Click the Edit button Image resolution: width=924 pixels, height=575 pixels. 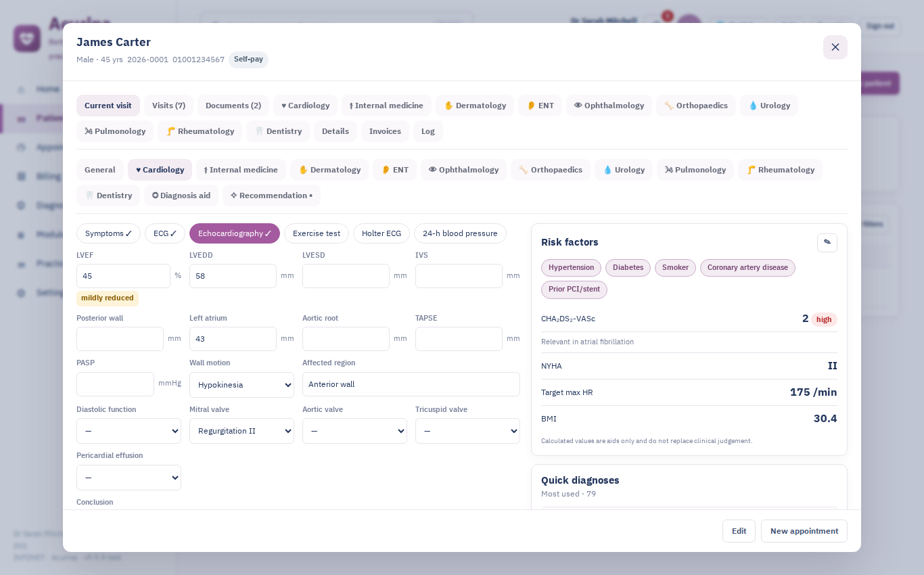click(x=739, y=531)
